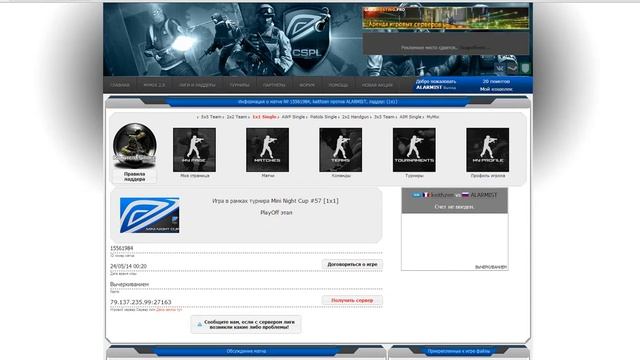Click the Russian flag next to ALARMIST
Viewport: 640px width, 360px height.
pos(465,195)
